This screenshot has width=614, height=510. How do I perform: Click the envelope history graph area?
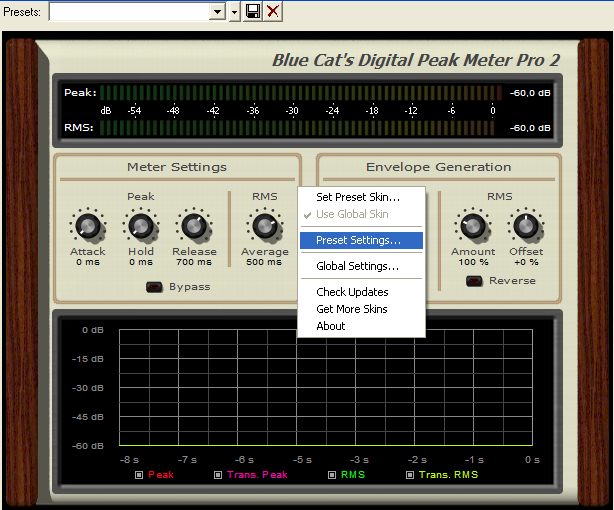(x=326, y=388)
